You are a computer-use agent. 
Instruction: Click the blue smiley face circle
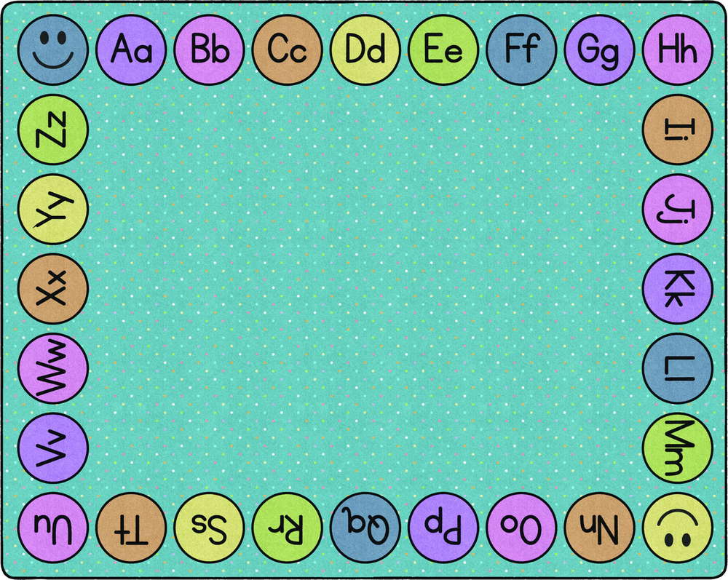click(x=52, y=50)
